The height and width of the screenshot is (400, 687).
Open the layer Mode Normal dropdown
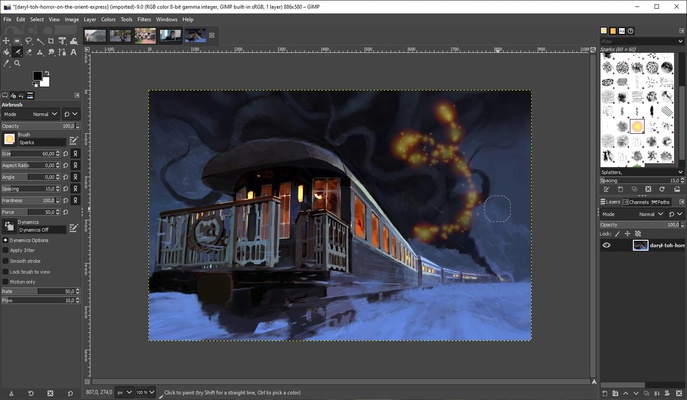(x=632, y=214)
